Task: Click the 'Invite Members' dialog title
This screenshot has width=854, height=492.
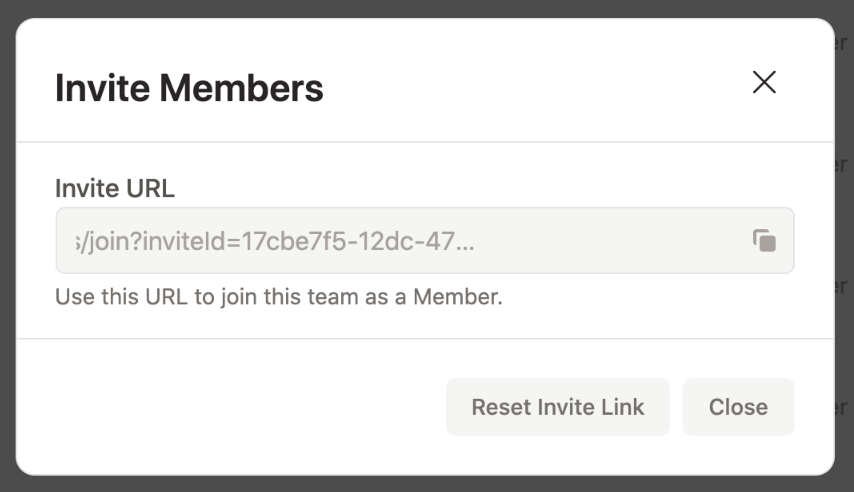Action: tap(189, 88)
